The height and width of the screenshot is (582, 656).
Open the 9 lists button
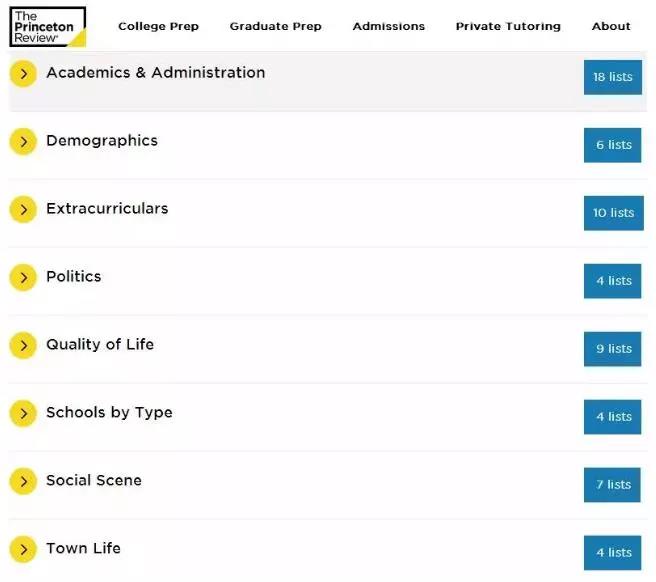coord(612,349)
